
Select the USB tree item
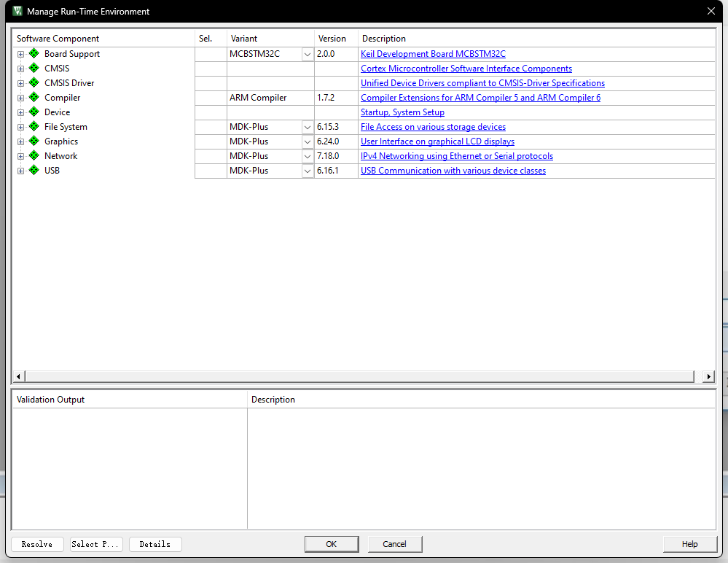point(52,171)
